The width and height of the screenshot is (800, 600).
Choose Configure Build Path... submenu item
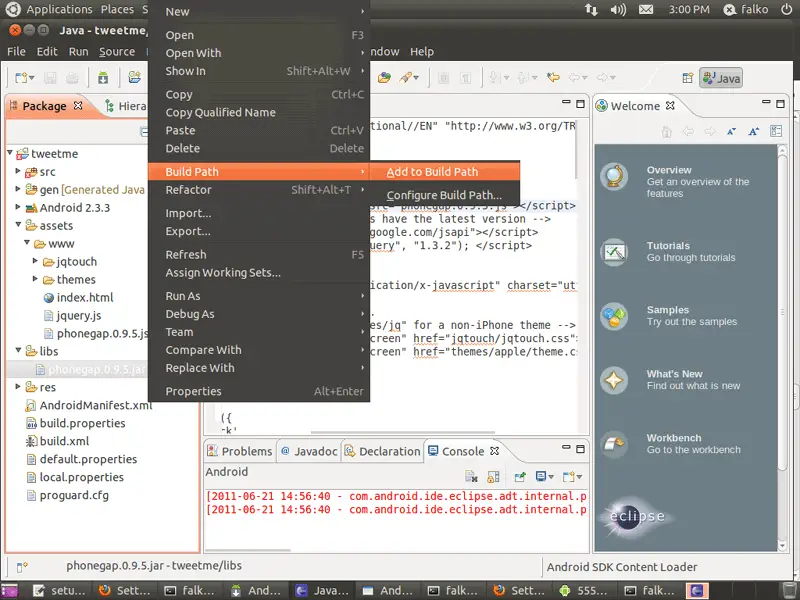pyautogui.click(x=445, y=195)
